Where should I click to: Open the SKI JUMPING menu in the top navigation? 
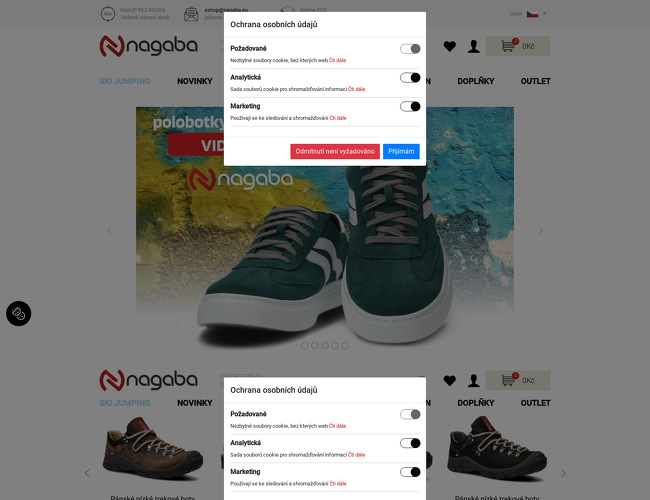pyautogui.click(x=125, y=81)
